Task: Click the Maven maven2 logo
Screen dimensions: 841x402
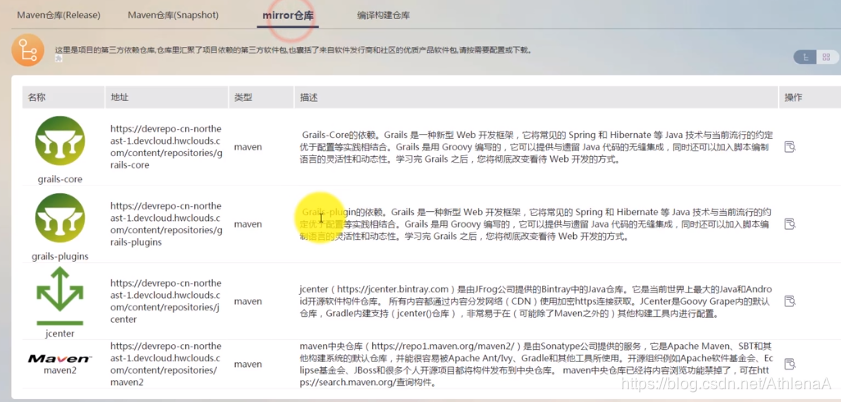Action: pyautogui.click(x=60, y=359)
